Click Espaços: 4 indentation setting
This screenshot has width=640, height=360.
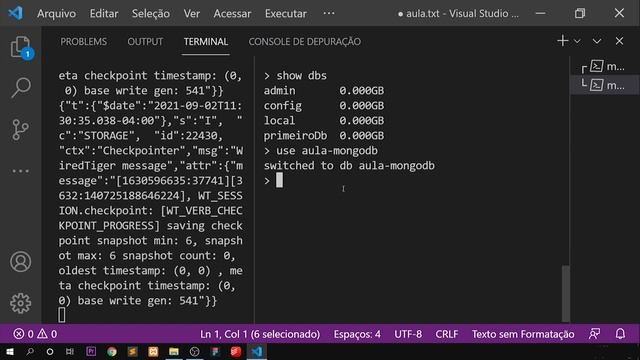pos(357,334)
